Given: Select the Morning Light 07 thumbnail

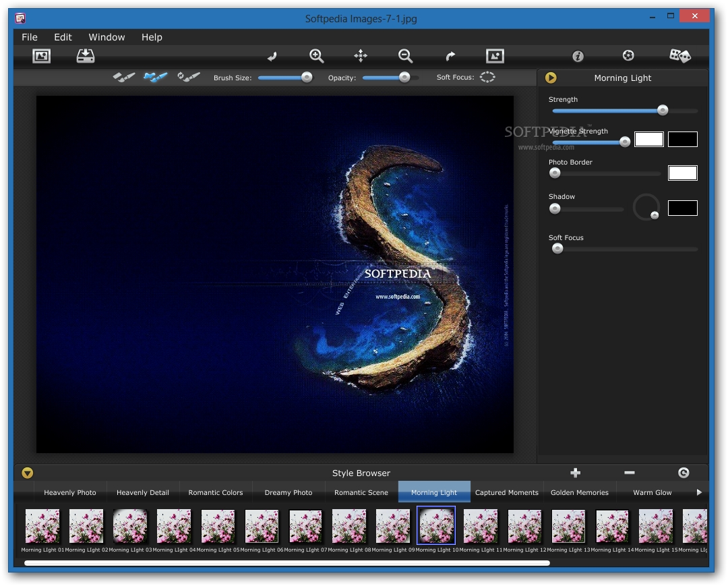Looking at the screenshot, I should [305, 526].
